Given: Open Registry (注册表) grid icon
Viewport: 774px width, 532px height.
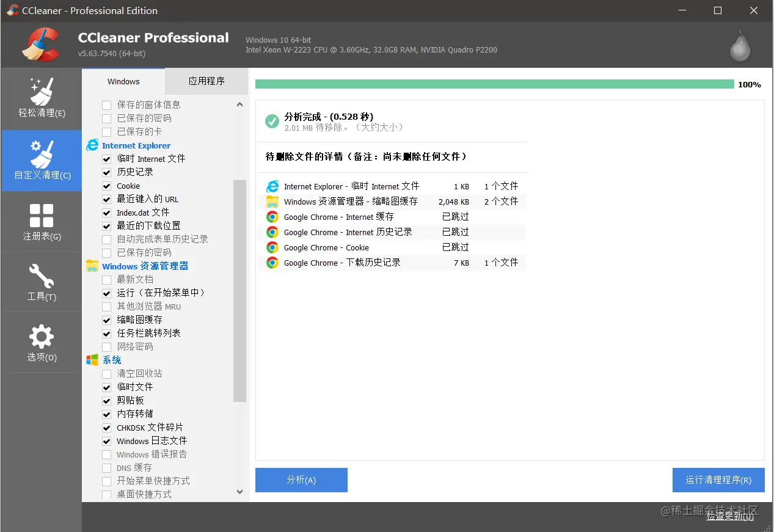Looking at the screenshot, I should tap(42, 216).
